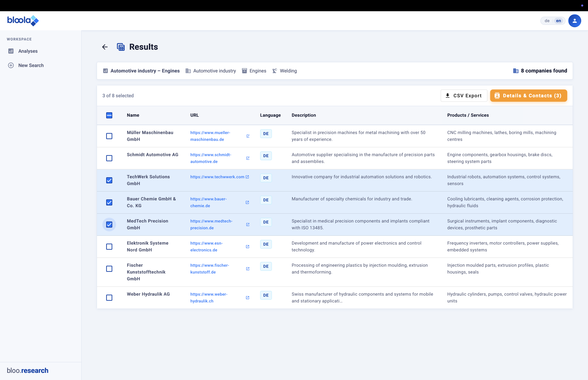Click the bloola logo
The width and height of the screenshot is (588, 380).
click(x=23, y=20)
